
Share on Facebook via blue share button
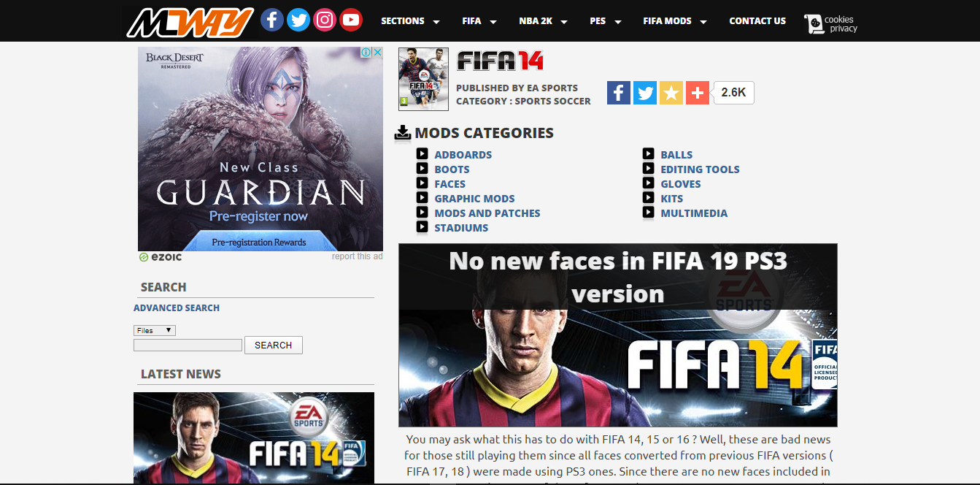click(x=619, y=93)
